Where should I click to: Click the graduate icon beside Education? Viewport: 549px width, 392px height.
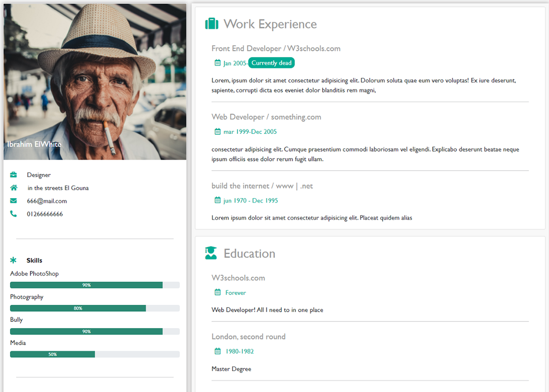211,253
